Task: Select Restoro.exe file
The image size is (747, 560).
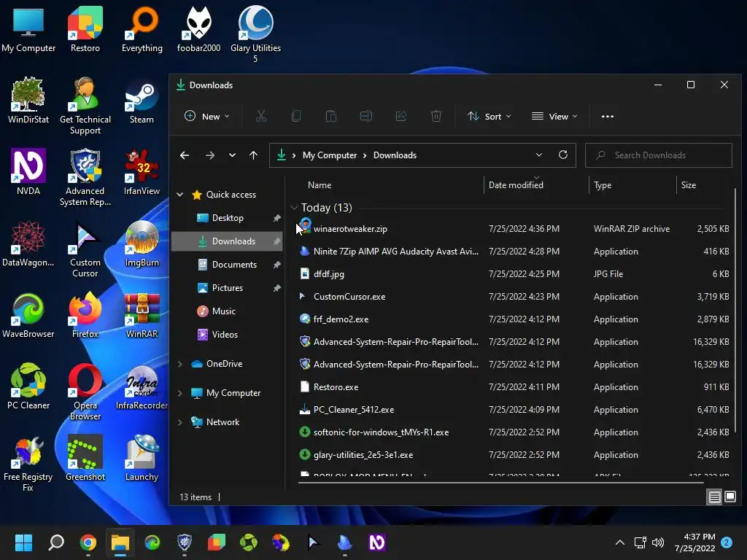Action: [x=336, y=386]
